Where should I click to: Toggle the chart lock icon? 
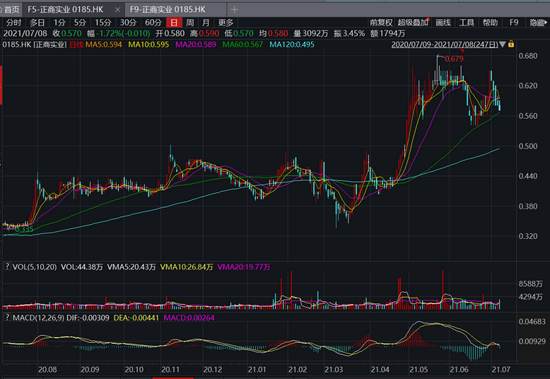click(x=511, y=44)
